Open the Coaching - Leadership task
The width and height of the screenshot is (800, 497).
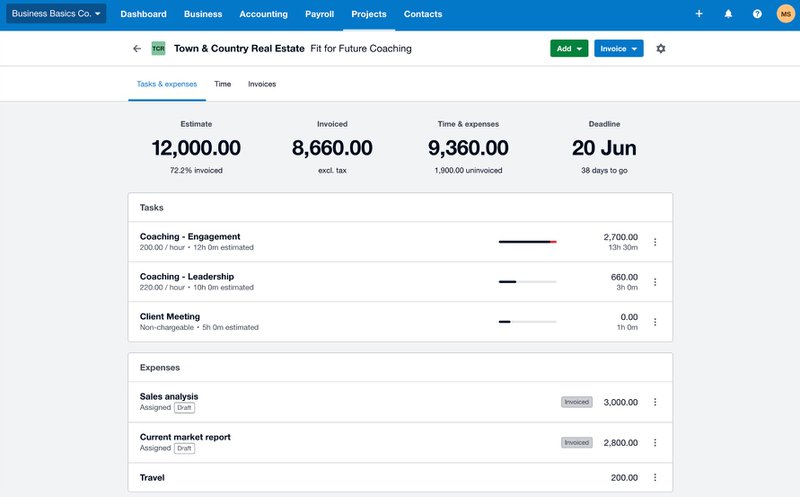[x=187, y=276]
